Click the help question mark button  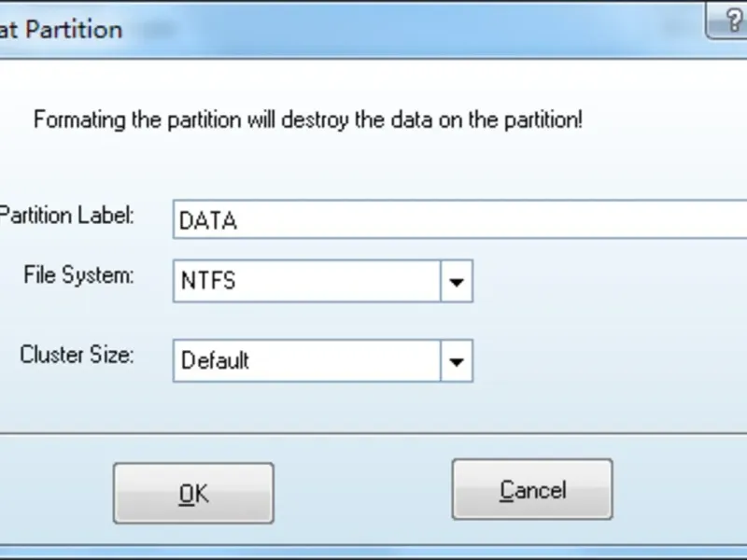(732, 22)
